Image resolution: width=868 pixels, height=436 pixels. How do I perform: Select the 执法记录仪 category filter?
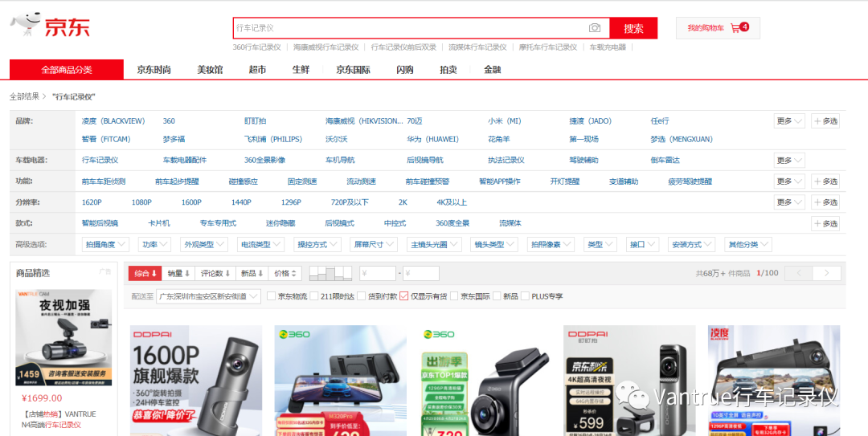pos(506,161)
